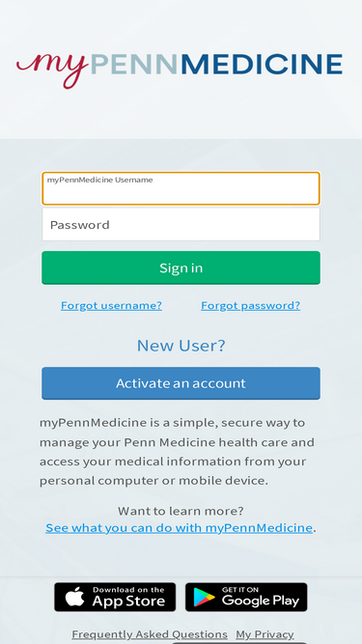Open Frequently Asked Questions link
The width and height of the screenshot is (362, 644).
pyautogui.click(x=150, y=634)
